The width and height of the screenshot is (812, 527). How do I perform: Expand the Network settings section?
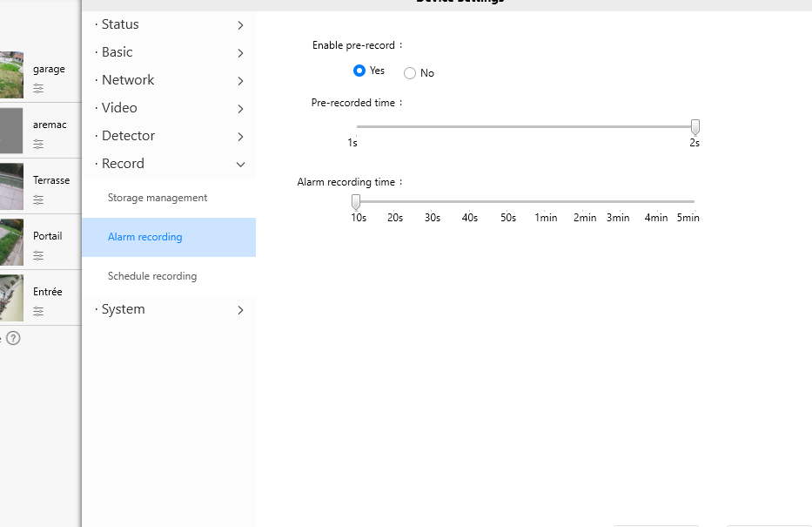169,80
